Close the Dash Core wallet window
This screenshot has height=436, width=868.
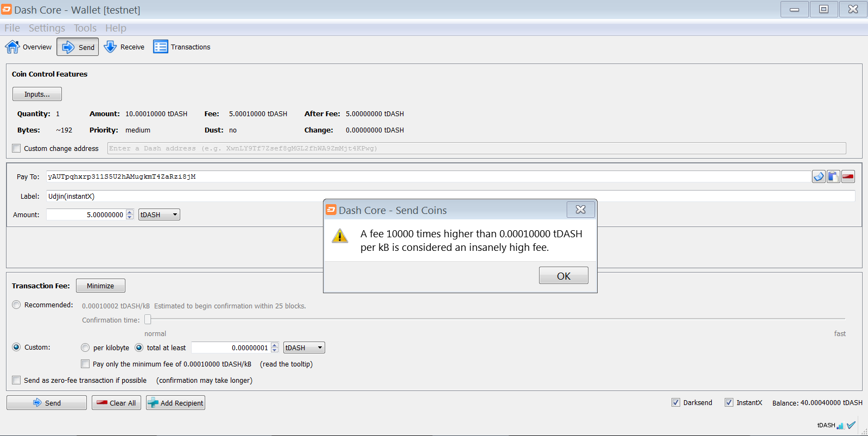pos(853,9)
